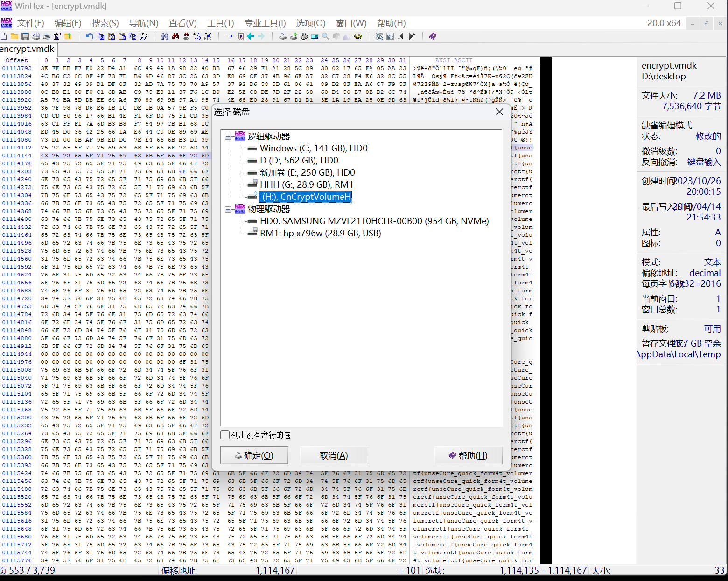Open the 编辑(E) menu

point(68,23)
